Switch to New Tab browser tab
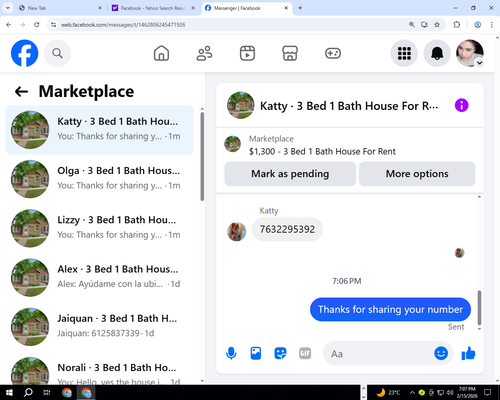 (60, 8)
